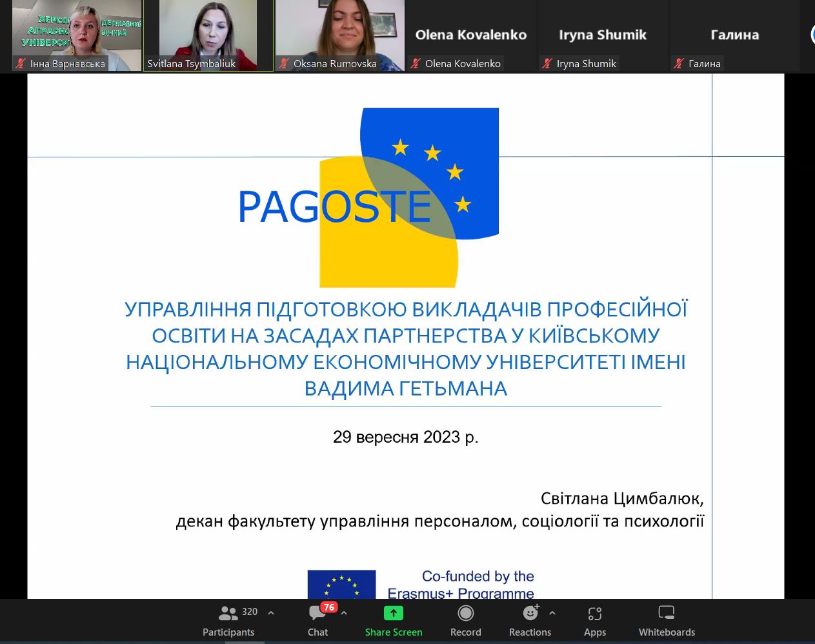Click the Co-funded by the Erasmus+ text

[461, 585]
